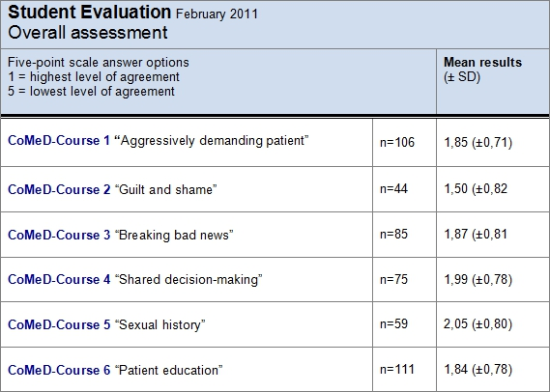Click CoMeD-Course 1 label

tap(59, 140)
